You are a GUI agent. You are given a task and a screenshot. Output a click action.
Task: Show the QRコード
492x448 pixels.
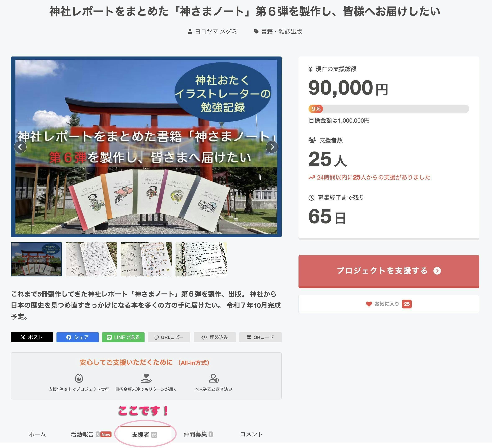click(x=260, y=337)
